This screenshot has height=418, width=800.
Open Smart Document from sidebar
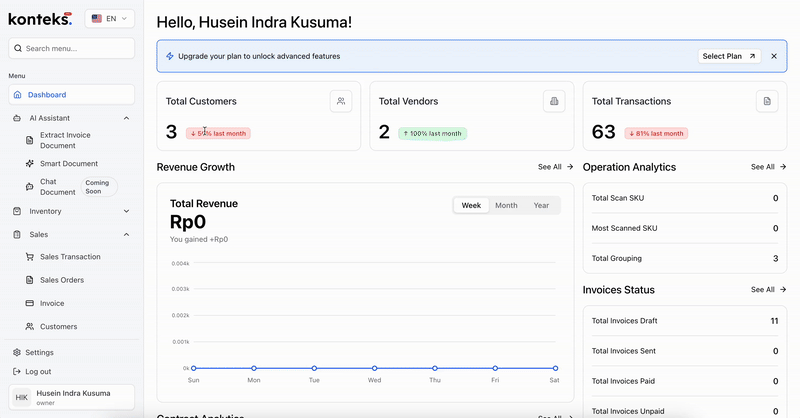click(x=68, y=163)
